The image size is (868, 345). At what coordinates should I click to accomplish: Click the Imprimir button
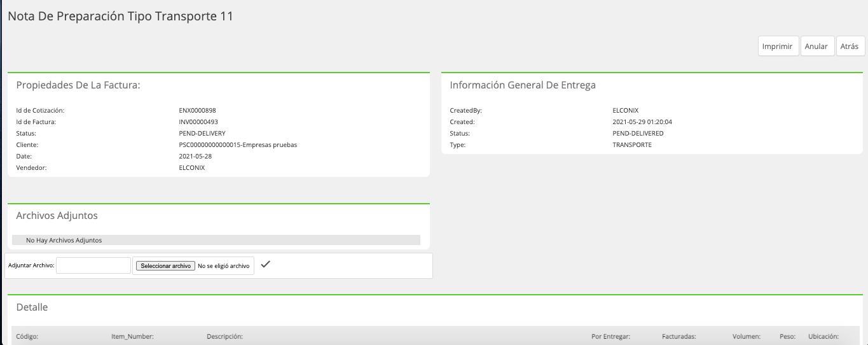[x=778, y=46]
